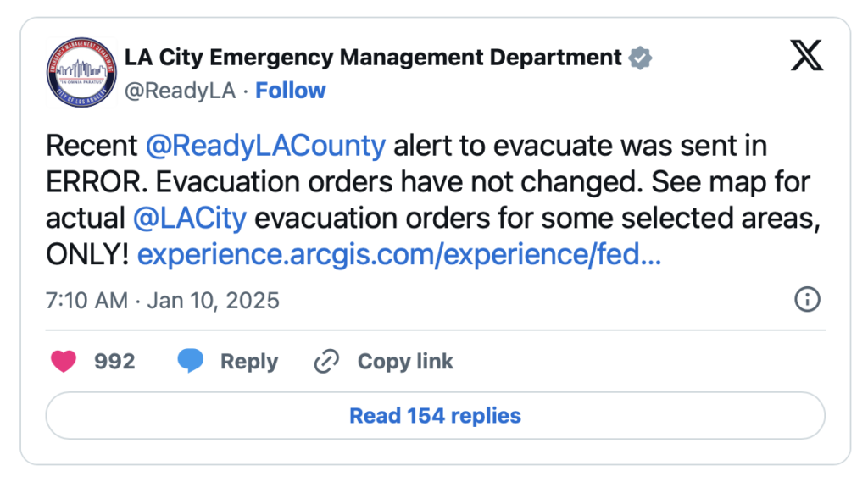Click the @ReadyLA handle
This screenshot has width=868, height=482.
180,91
